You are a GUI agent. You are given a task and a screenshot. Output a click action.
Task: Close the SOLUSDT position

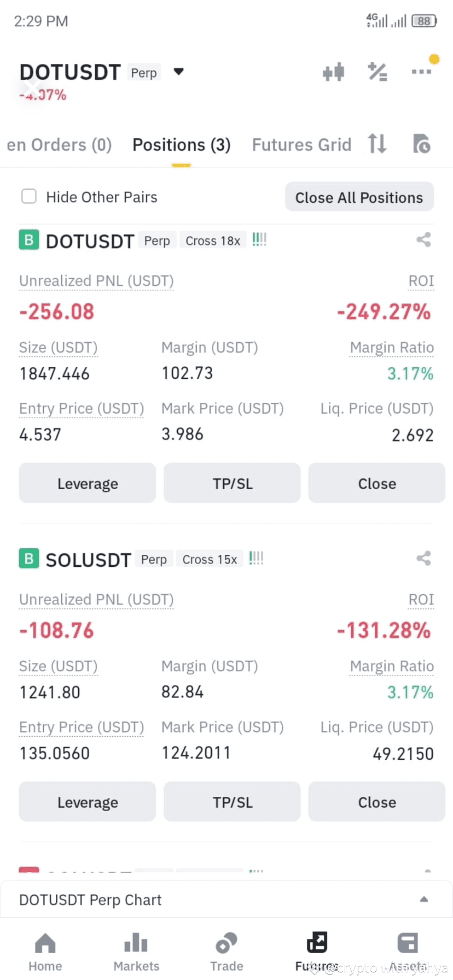[377, 802]
